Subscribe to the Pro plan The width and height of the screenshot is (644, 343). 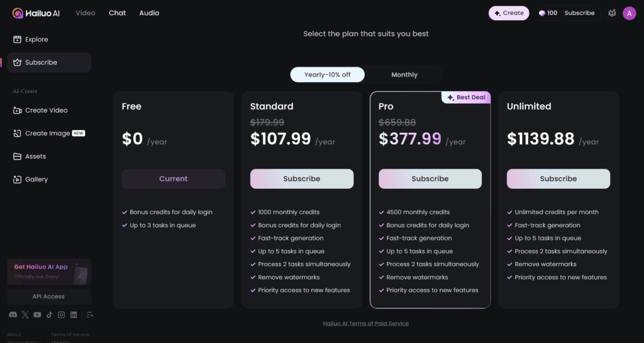coord(430,179)
